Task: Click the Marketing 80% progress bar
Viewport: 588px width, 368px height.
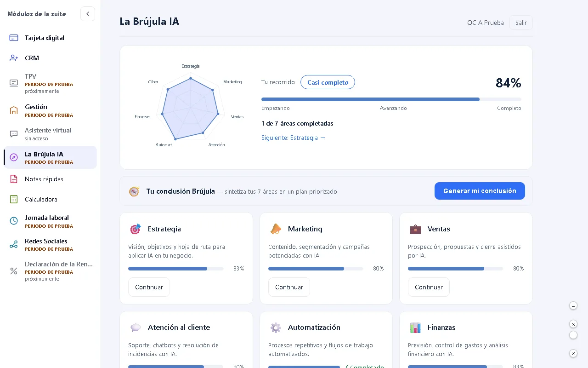Action: point(316,269)
